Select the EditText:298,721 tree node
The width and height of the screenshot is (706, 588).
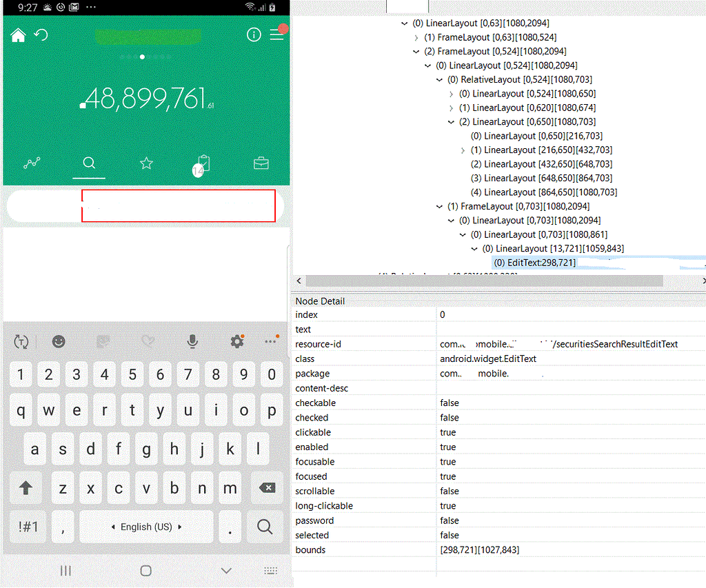(534, 263)
